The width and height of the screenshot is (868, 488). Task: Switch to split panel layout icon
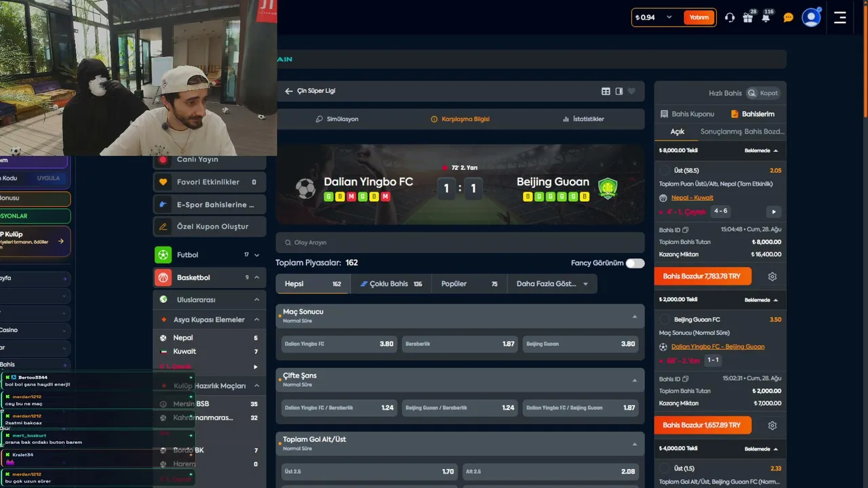[619, 91]
